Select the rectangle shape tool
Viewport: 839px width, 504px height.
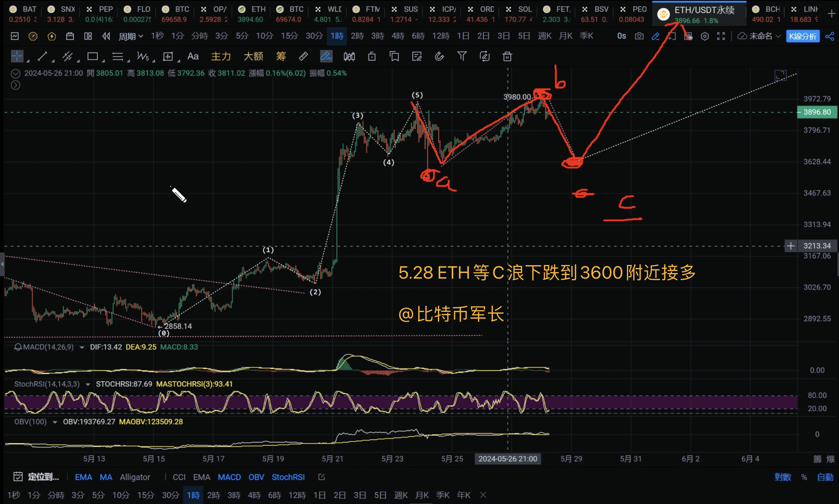click(92, 56)
